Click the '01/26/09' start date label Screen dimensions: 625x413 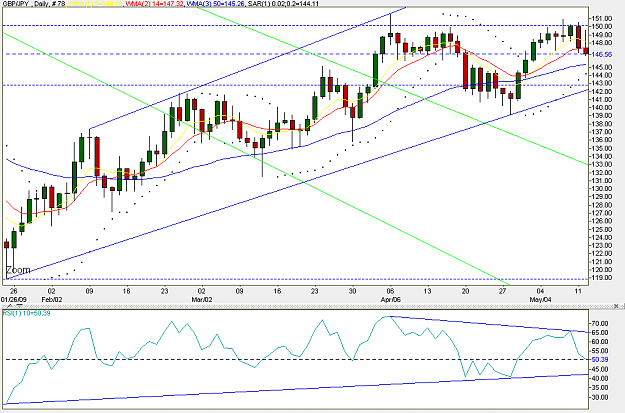coord(13,299)
